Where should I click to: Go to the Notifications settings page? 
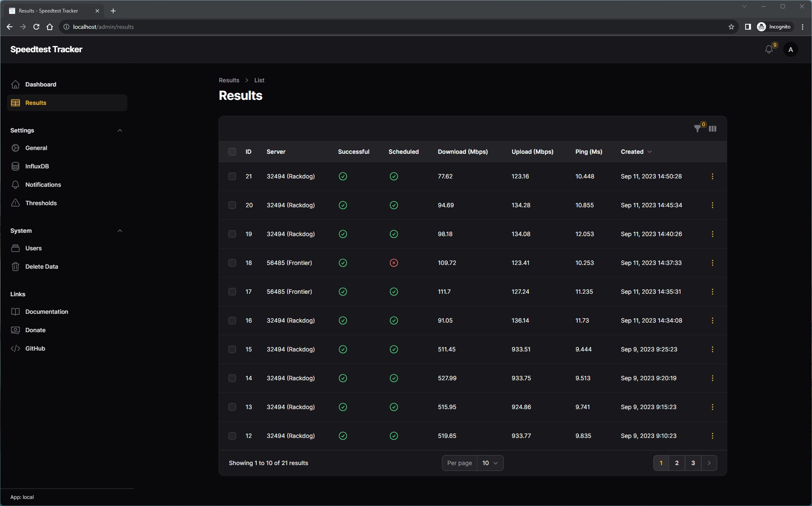tap(43, 185)
